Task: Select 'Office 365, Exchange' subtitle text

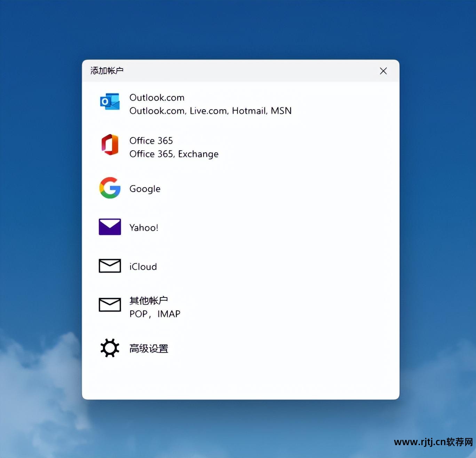Action: 174,154
